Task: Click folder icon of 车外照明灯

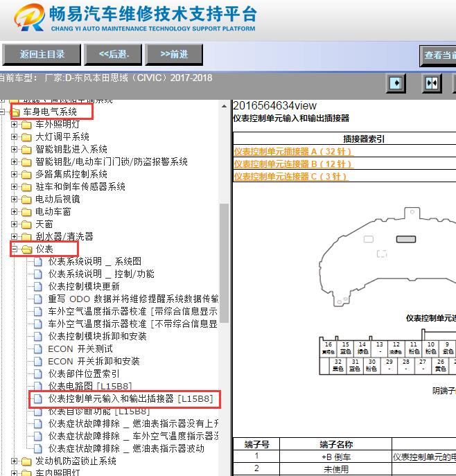Action: 26,125
